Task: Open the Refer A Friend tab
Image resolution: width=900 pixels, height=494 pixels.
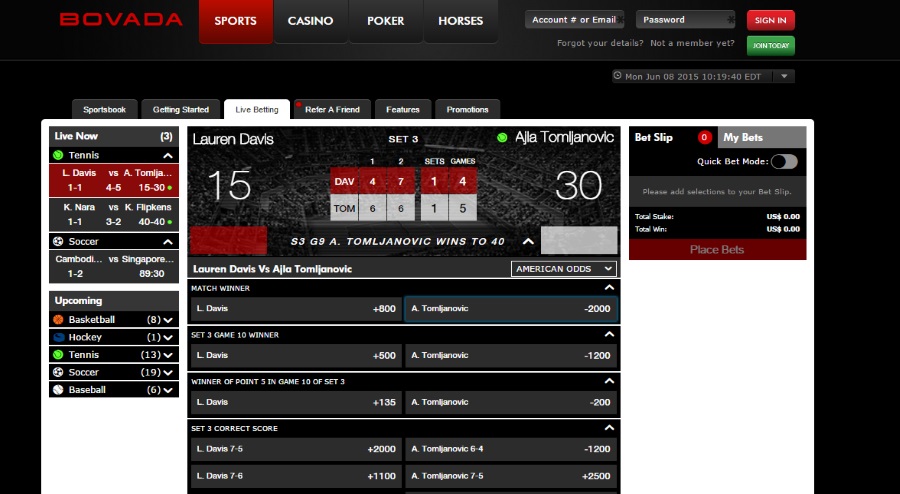Action: coord(332,109)
